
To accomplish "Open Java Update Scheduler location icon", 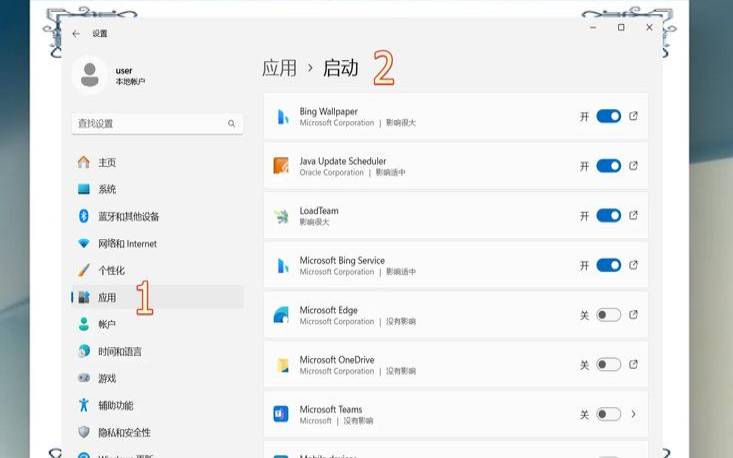I will 633,165.
